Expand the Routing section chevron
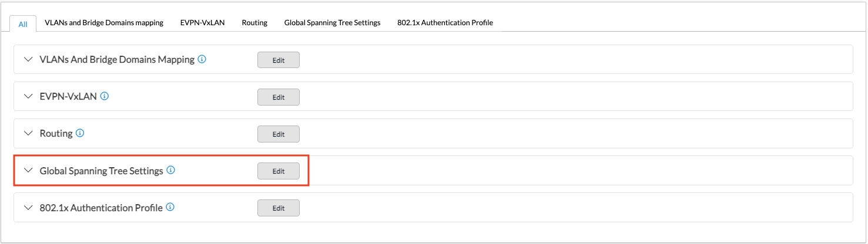 click(28, 134)
